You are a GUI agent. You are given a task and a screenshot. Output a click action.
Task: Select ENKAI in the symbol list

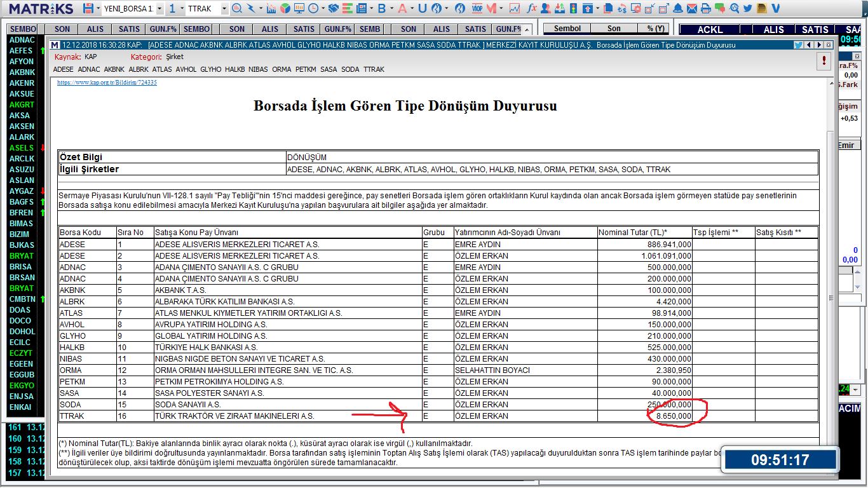(21, 407)
